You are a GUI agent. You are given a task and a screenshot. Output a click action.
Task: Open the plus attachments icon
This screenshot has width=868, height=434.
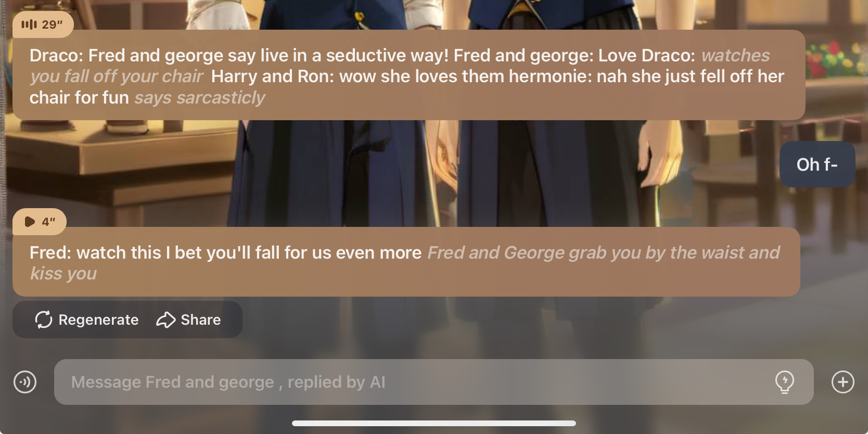[x=843, y=382]
